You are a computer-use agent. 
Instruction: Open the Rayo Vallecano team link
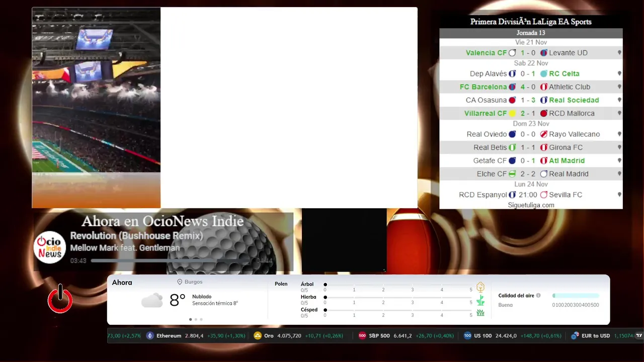pyautogui.click(x=575, y=134)
